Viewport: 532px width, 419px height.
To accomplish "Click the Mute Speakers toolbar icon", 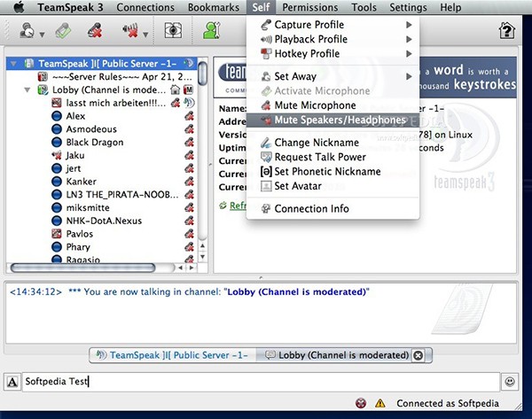I will [x=130, y=30].
